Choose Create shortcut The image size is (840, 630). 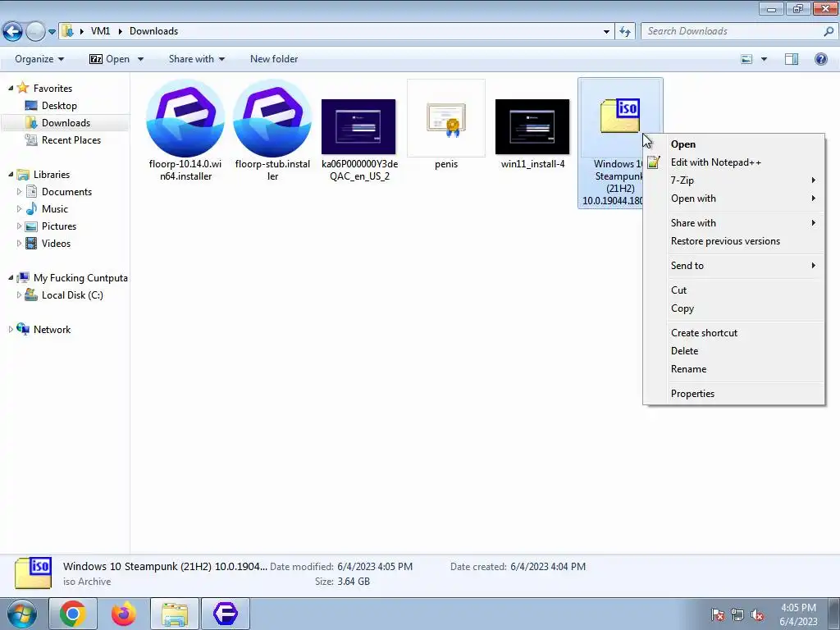(734, 333)
